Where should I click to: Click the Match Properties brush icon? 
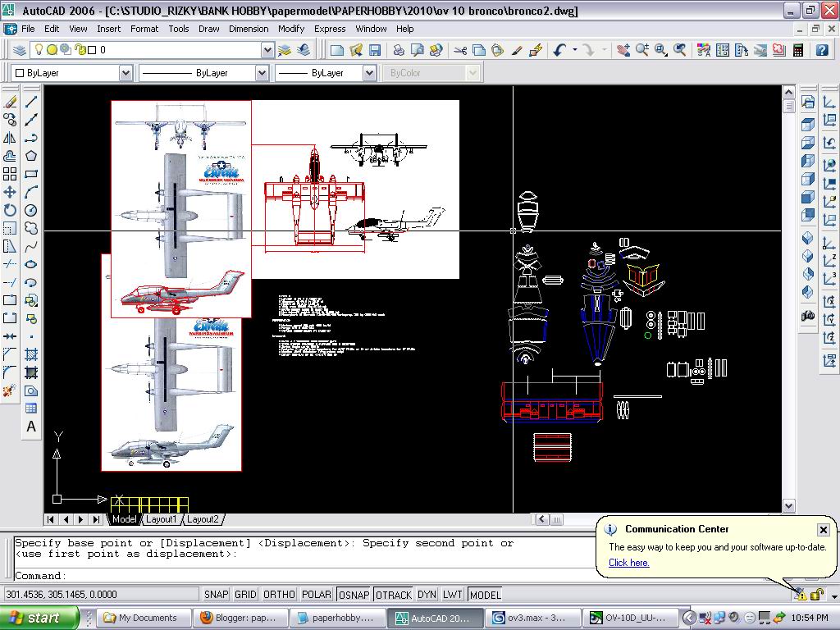(517, 50)
